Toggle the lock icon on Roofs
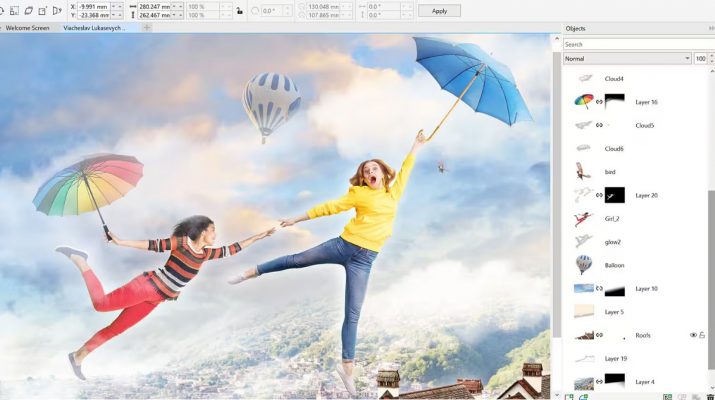Image resolution: width=715 pixels, height=400 pixels. (x=702, y=335)
